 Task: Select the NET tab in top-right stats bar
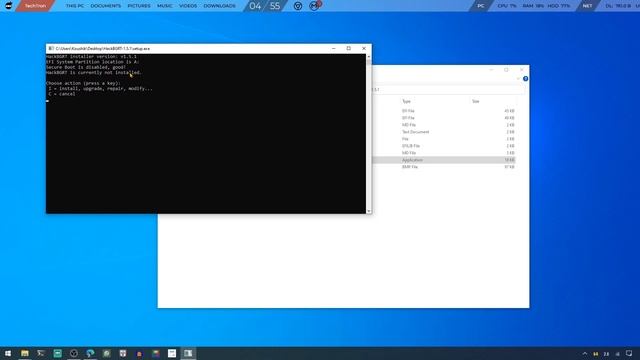587,6
